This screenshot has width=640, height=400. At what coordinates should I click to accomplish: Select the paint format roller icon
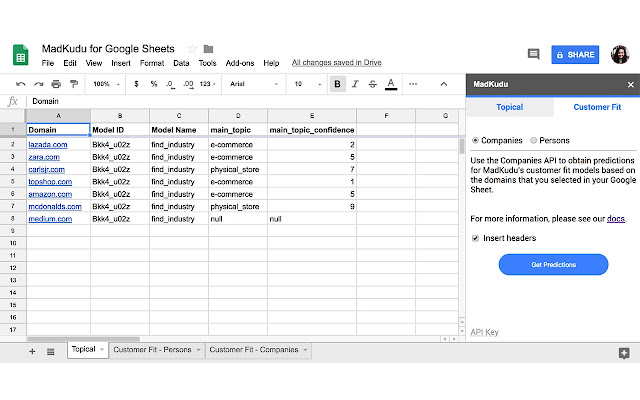point(74,84)
